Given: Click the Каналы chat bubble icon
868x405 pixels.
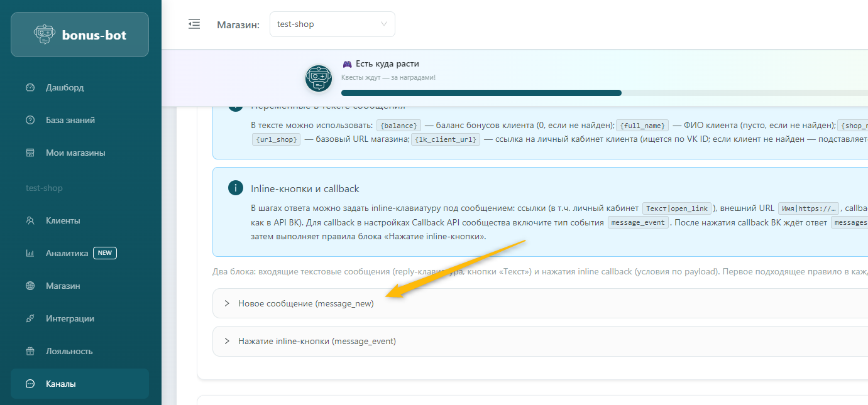Looking at the screenshot, I should tap(30, 384).
